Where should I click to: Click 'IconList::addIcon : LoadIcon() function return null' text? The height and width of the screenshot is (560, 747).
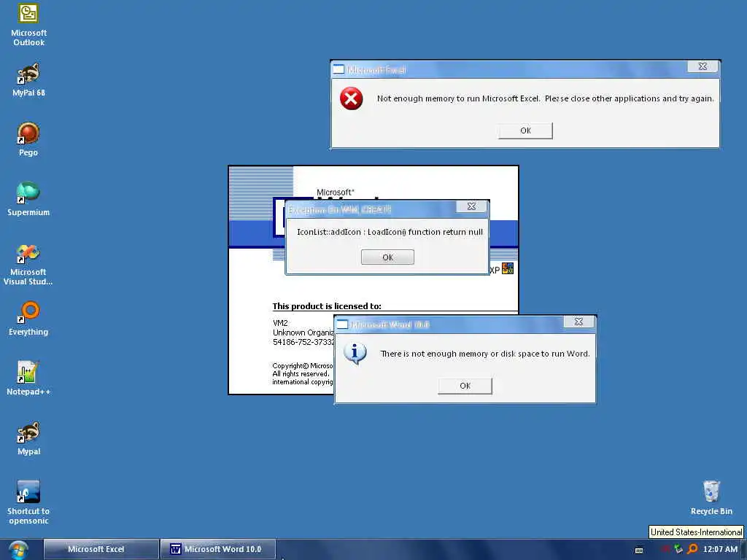pos(390,232)
